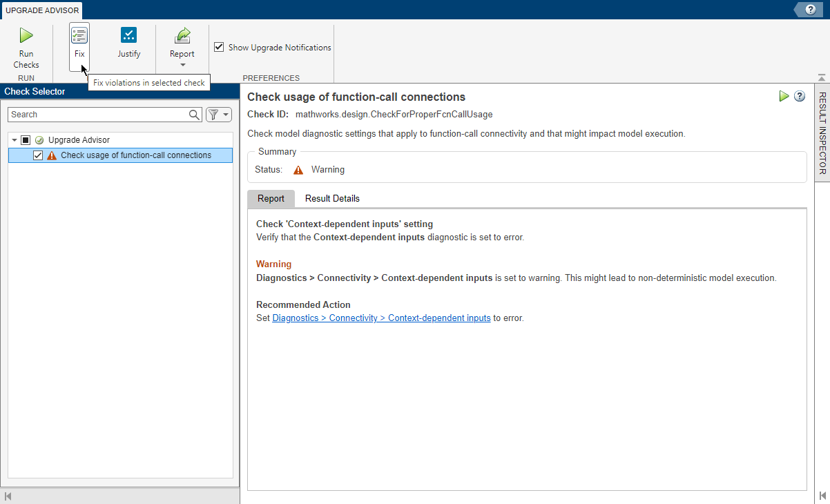The height and width of the screenshot is (504, 830).
Task: Click the Fix violations icon
Action: tap(79, 35)
